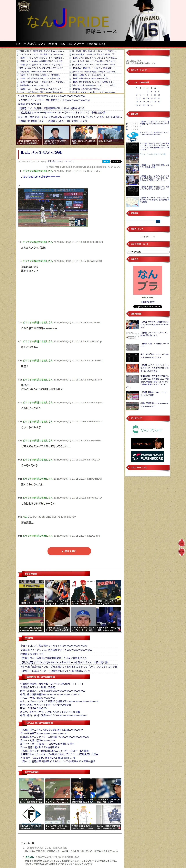The height and width of the screenshot is (868, 186).
Task: Open the RSS navigation link
Action: (x=62, y=44)
